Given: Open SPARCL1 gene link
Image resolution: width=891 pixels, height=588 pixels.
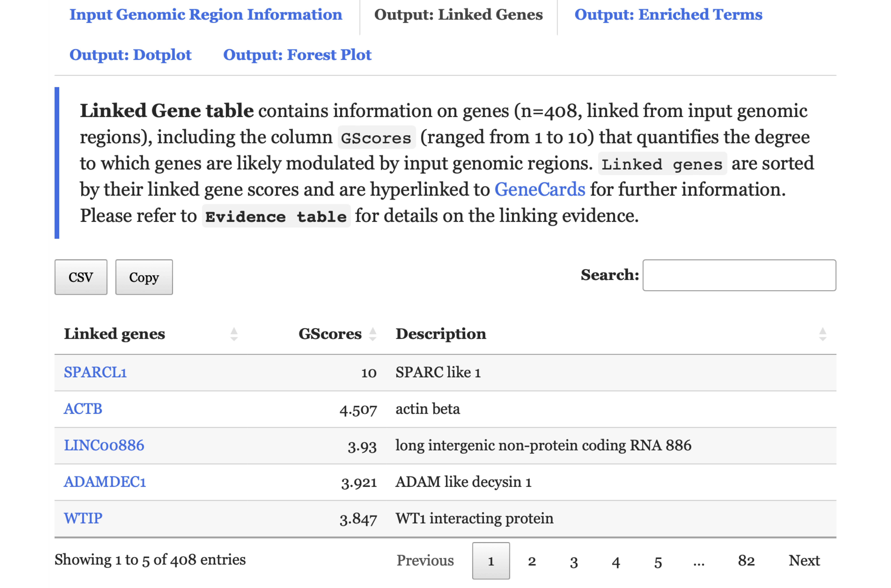Looking at the screenshot, I should [x=95, y=372].
